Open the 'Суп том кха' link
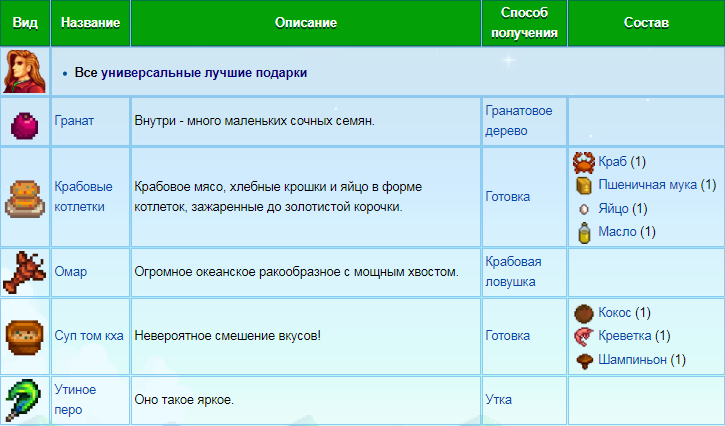This screenshot has width=725, height=426. (89, 335)
